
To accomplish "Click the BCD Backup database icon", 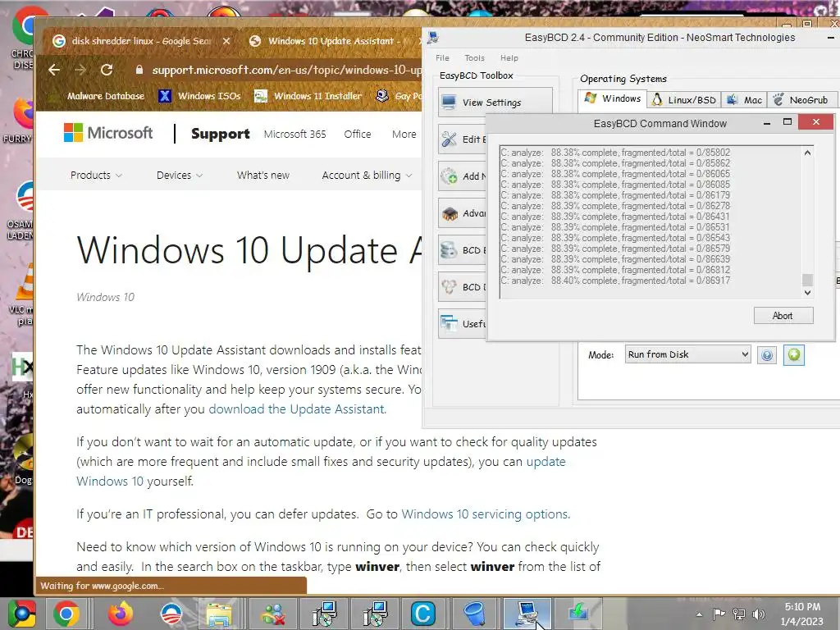I will (x=449, y=250).
